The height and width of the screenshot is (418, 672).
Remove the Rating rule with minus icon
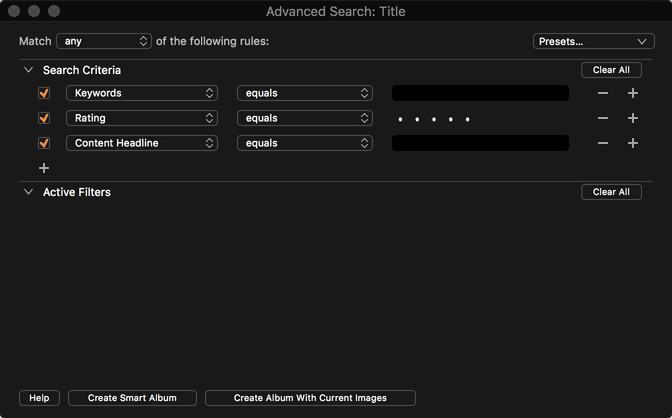[x=603, y=118]
